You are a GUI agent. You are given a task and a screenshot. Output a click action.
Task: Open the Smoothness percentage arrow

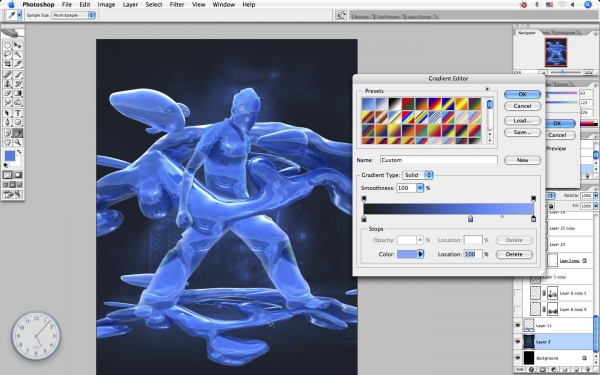420,188
